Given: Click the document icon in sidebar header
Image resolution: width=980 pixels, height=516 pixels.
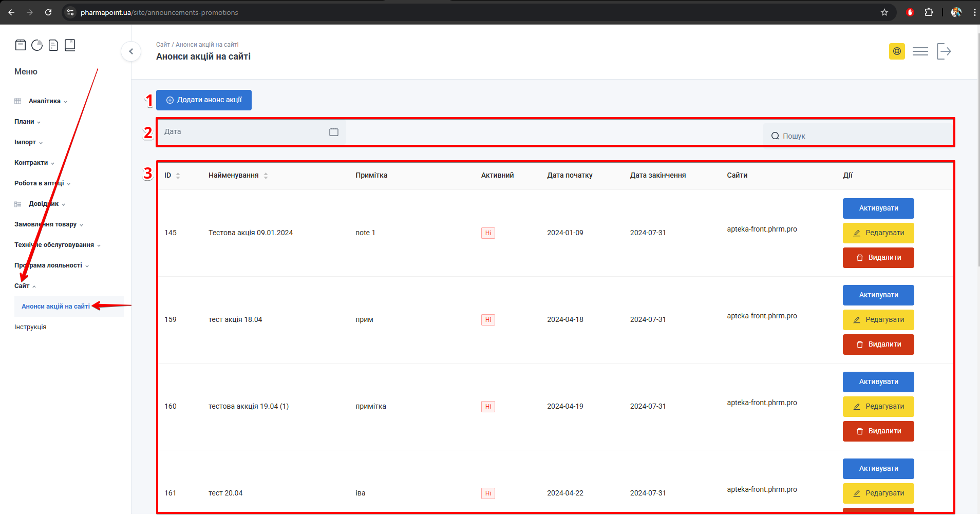Looking at the screenshot, I should click(x=53, y=45).
